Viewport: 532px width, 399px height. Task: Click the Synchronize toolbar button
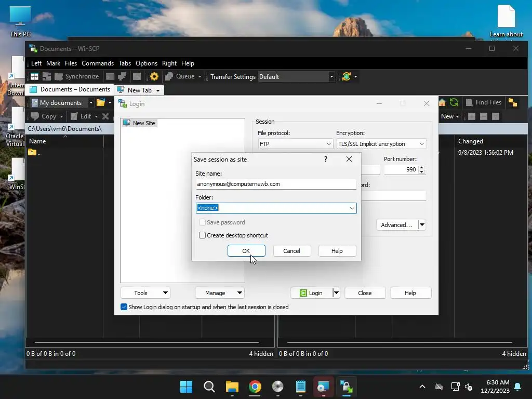[x=77, y=77]
